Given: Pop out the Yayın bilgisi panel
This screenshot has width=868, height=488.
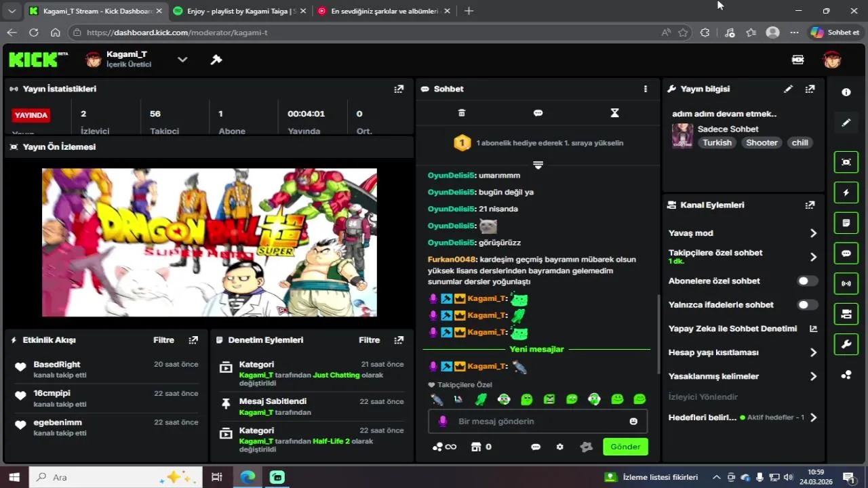Looking at the screenshot, I should coord(810,89).
